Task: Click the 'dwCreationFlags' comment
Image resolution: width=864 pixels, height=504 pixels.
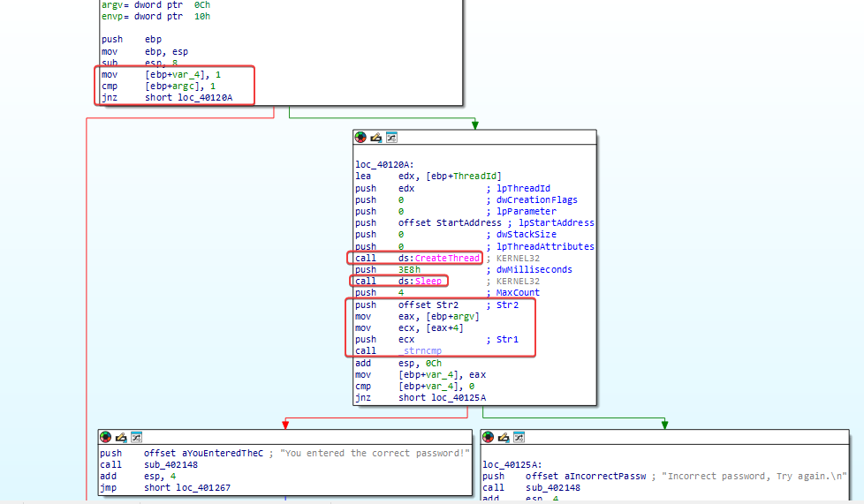Action: point(537,200)
